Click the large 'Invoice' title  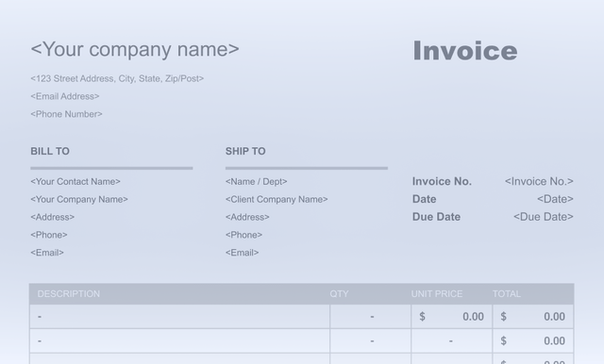(x=465, y=51)
